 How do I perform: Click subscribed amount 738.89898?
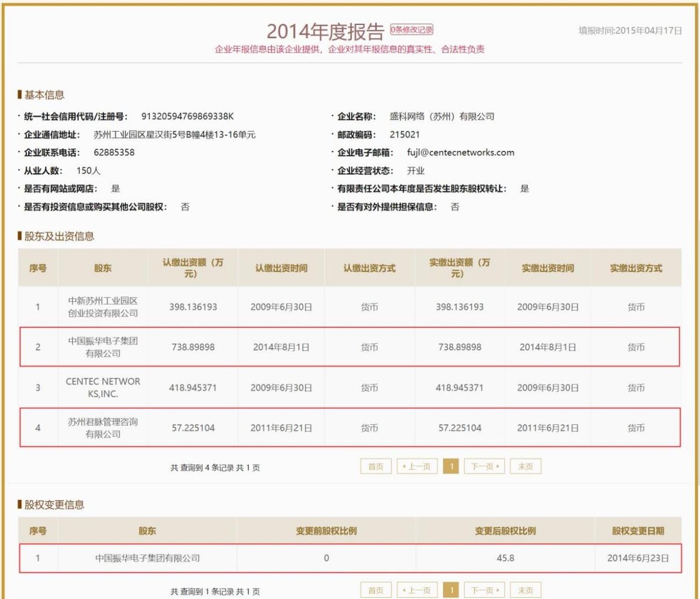point(192,347)
